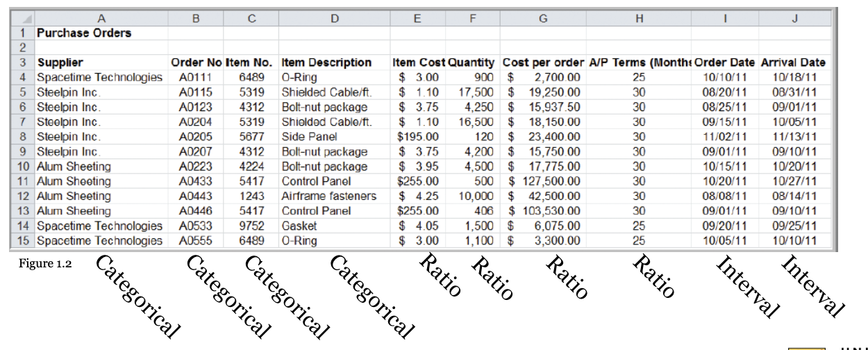Click the "Arrival Date" header cell

coord(793,62)
